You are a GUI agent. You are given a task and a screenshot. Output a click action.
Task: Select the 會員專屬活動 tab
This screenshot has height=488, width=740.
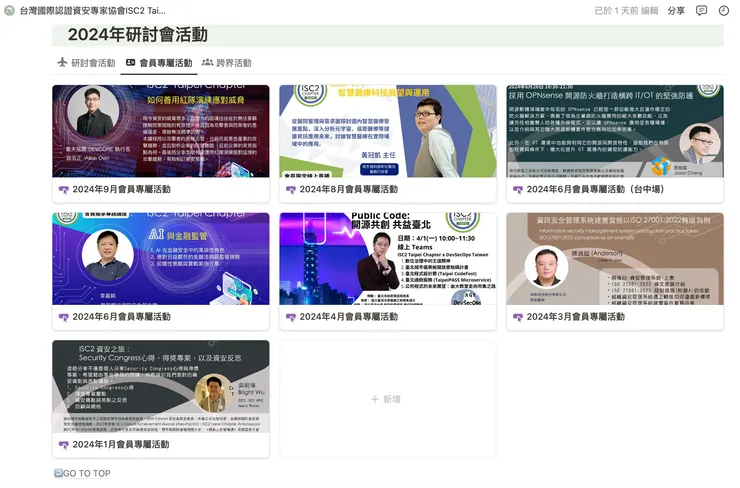pos(159,63)
